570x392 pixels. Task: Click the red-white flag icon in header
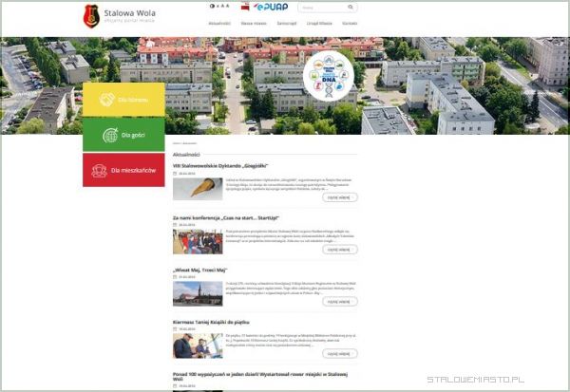(245, 7)
